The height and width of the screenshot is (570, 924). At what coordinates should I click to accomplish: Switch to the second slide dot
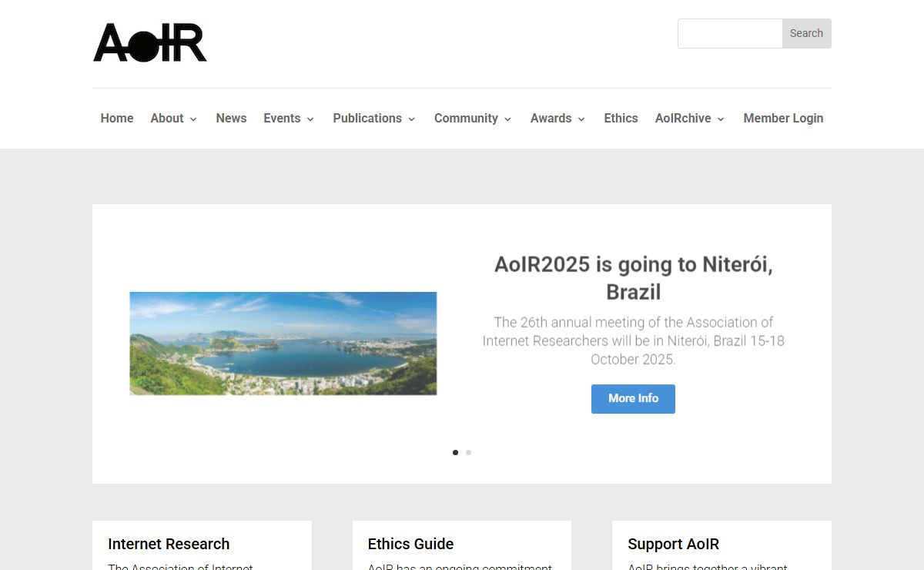468,452
